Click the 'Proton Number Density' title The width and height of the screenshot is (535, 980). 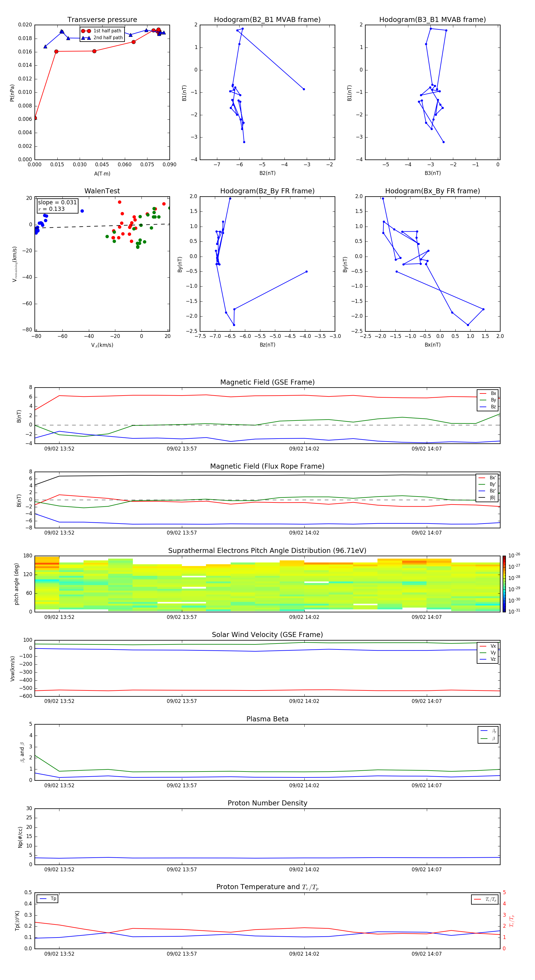coord(267,803)
